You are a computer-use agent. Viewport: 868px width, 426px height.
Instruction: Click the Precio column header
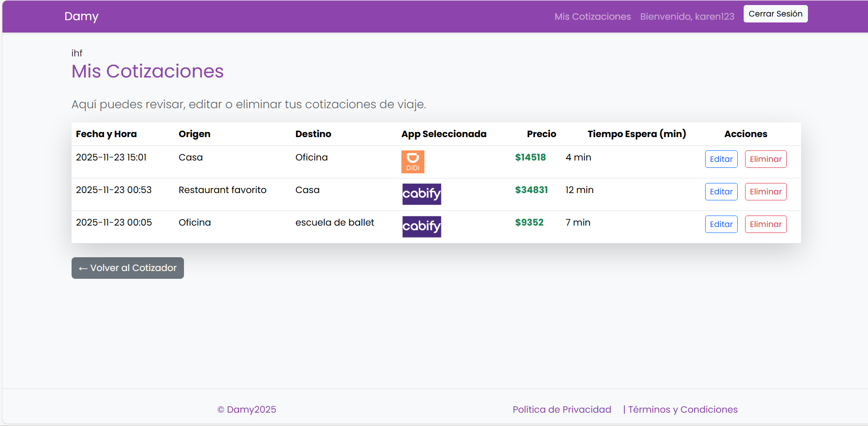coord(541,134)
